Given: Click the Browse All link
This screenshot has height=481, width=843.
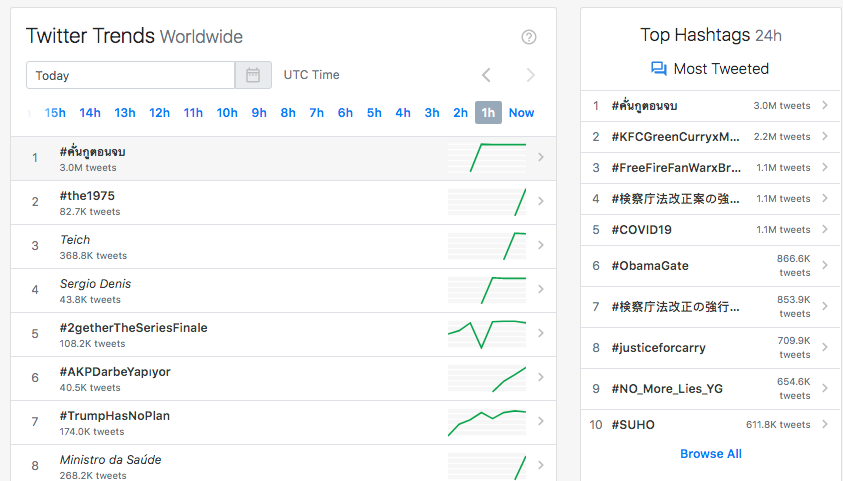Looking at the screenshot, I should click(711, 454).
